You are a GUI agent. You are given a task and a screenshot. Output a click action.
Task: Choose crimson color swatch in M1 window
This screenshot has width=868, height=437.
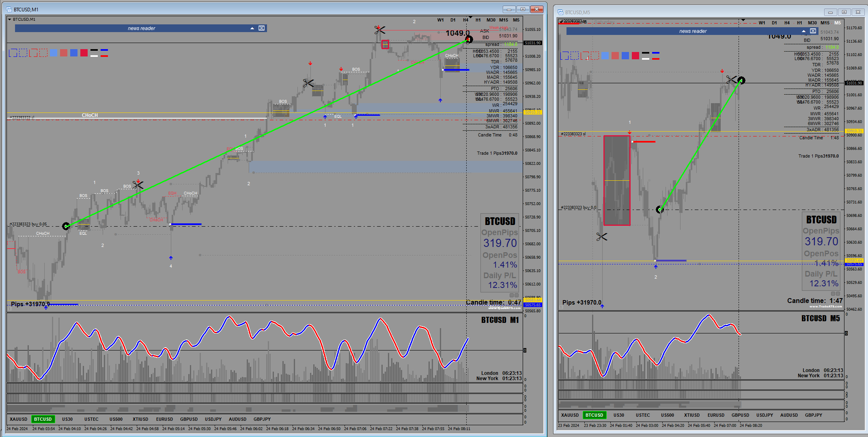84,53
